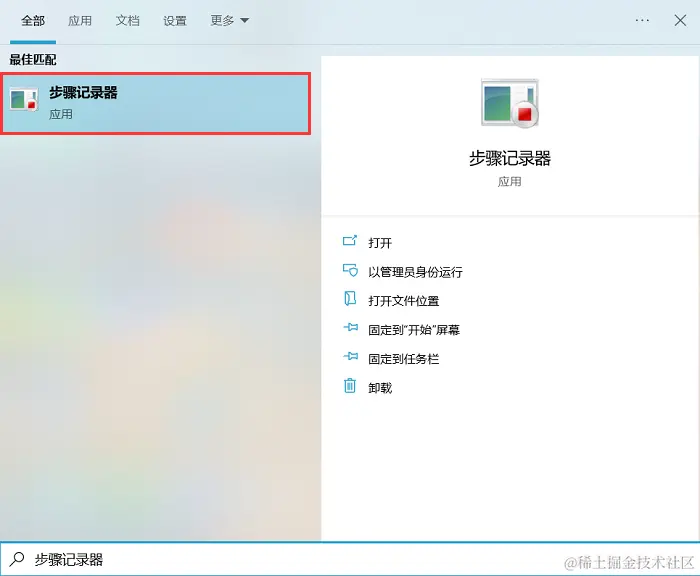Pin app via 固定到任务栏
The image size is (700, 576).
click(x=404, y=359)
